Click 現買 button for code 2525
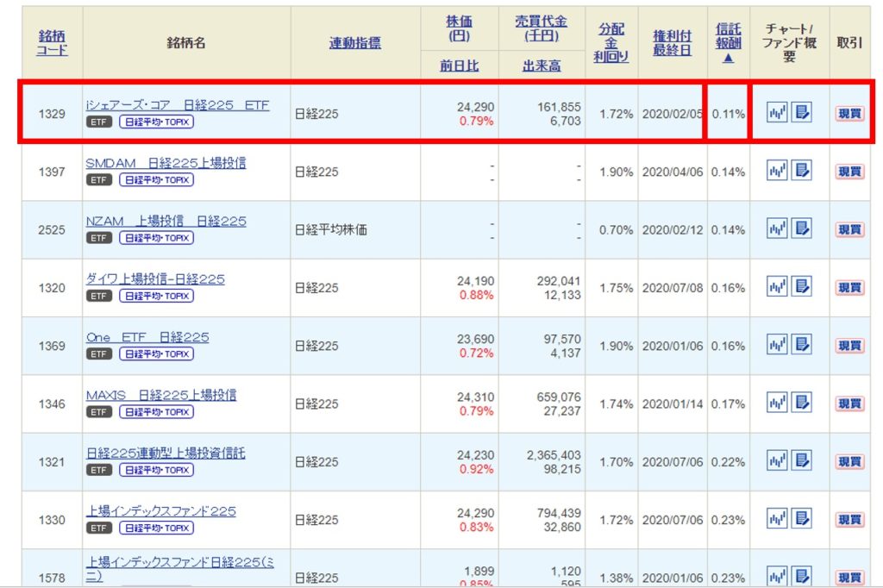The width and height of the screenshot is (883, 588). coord(849,229)
